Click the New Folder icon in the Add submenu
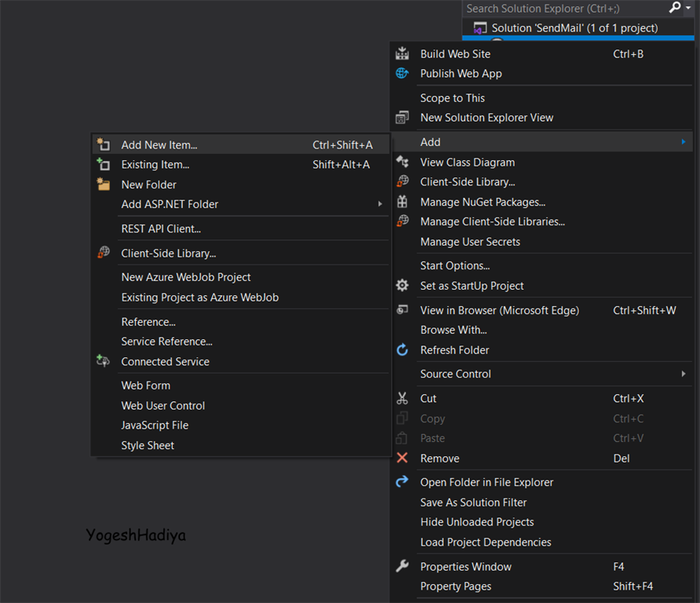The width and height of the screenshot is (700, 603). tap(104, 185)
